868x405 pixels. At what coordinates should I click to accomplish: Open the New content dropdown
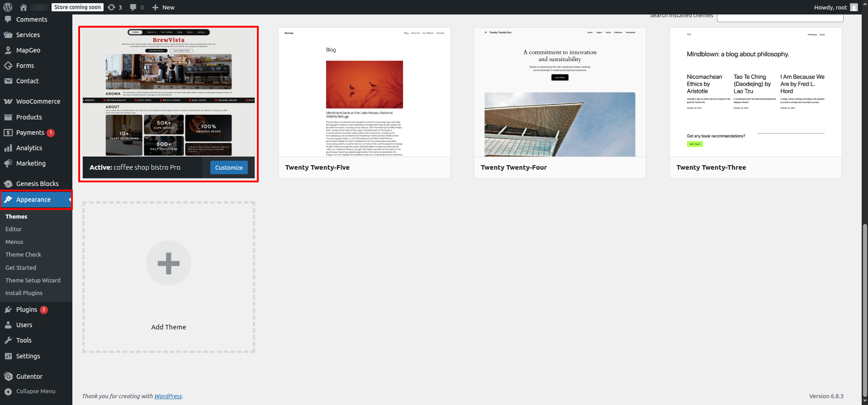[163, 7]
